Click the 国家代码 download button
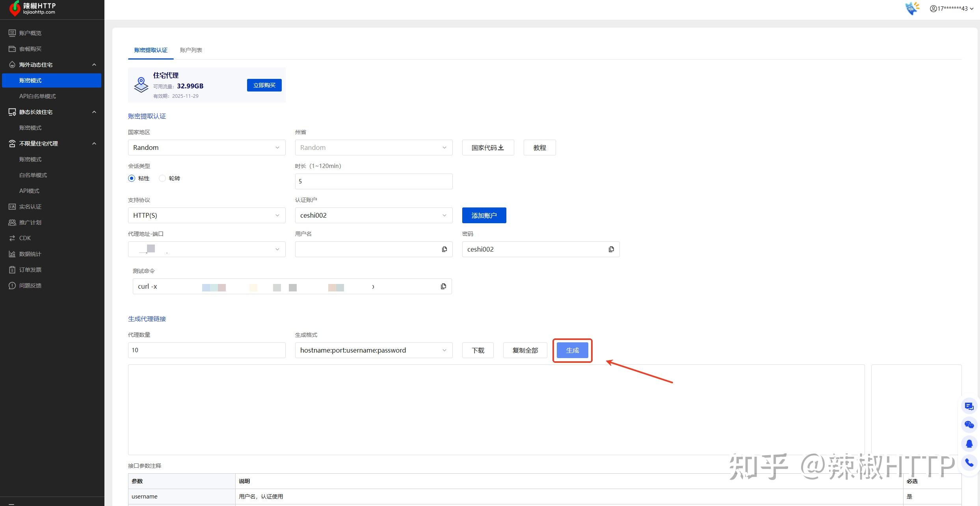This screenshot has width=980, height=506. point(488,148)
